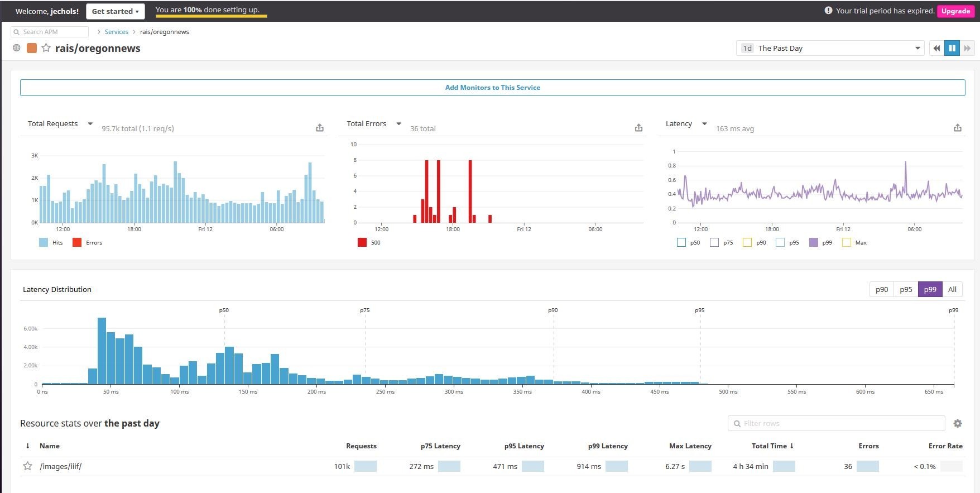980x493 pixels.
Task: Click rais/oregonnews breadcrumb
Action: [x=164, y=32]
